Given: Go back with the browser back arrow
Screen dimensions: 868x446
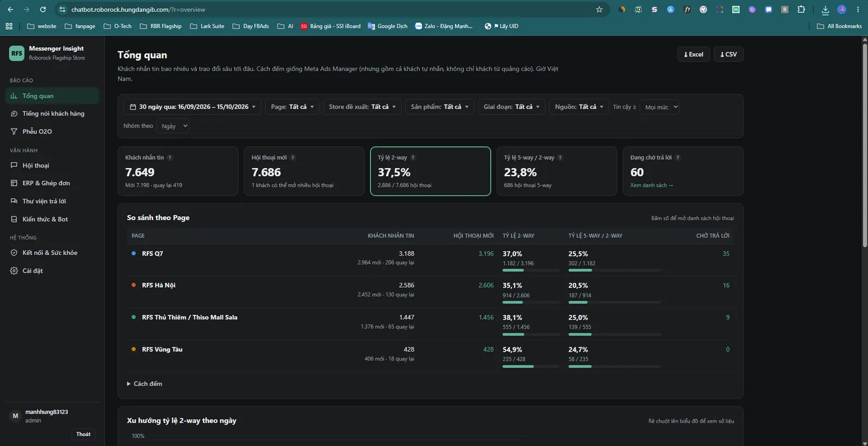Looking at the screenshot, I should [x=10, y=10].
